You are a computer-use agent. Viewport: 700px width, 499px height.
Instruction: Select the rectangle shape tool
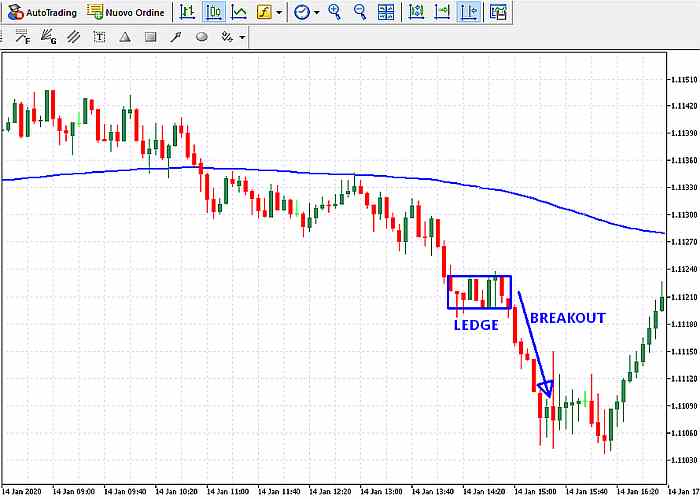click(150, 37)
